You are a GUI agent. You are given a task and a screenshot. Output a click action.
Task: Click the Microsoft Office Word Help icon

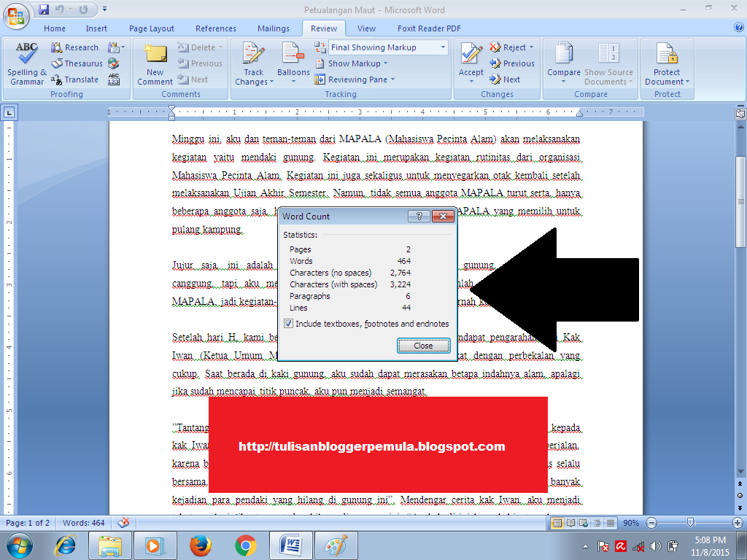point(738,28)
